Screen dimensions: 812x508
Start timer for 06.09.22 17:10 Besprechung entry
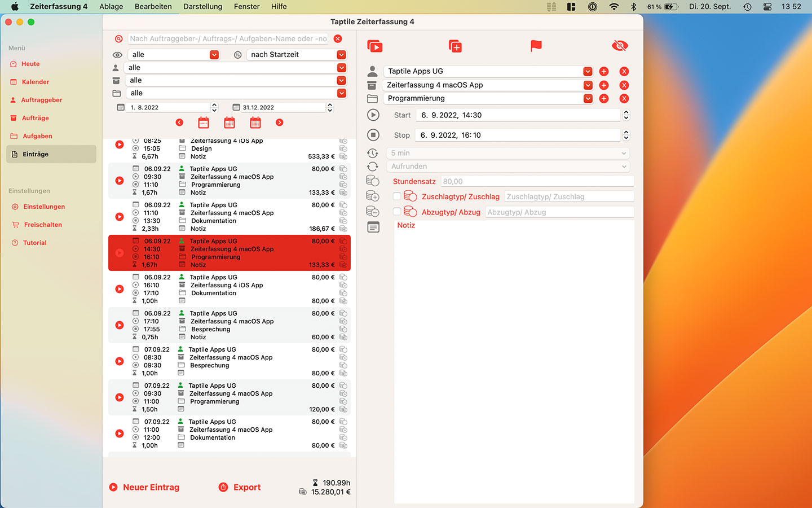click(x=120, y=325)
